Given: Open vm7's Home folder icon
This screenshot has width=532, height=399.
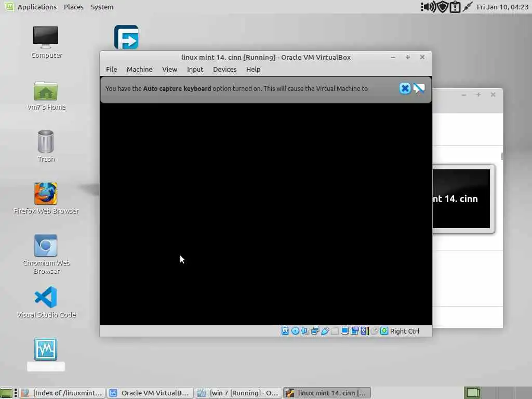Looking at the screenshot, I should tap(46, 96).
